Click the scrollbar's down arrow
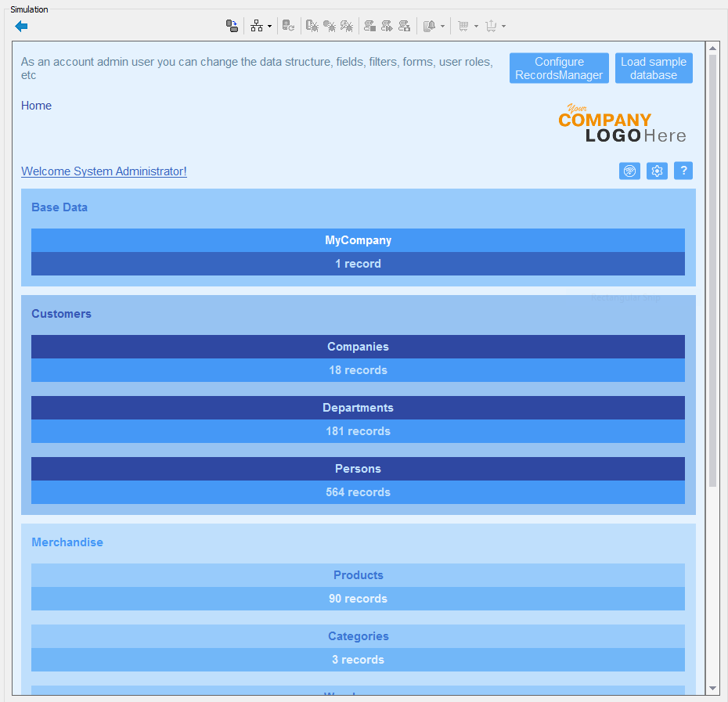This screenshot has width=728, height=702. click(x=713, y=688)
